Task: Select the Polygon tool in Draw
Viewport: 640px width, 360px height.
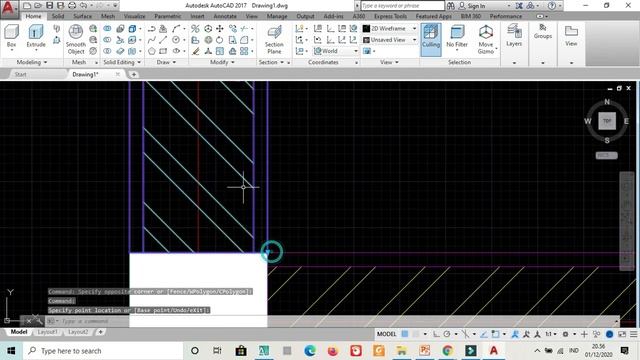Action: point(151,51)
